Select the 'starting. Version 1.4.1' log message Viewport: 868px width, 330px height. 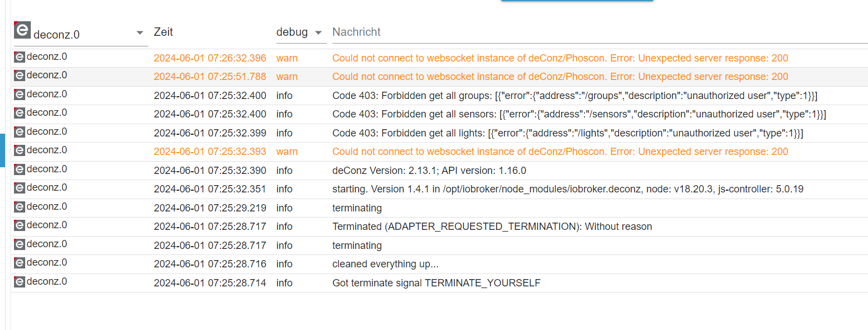(x=568, y=189)
